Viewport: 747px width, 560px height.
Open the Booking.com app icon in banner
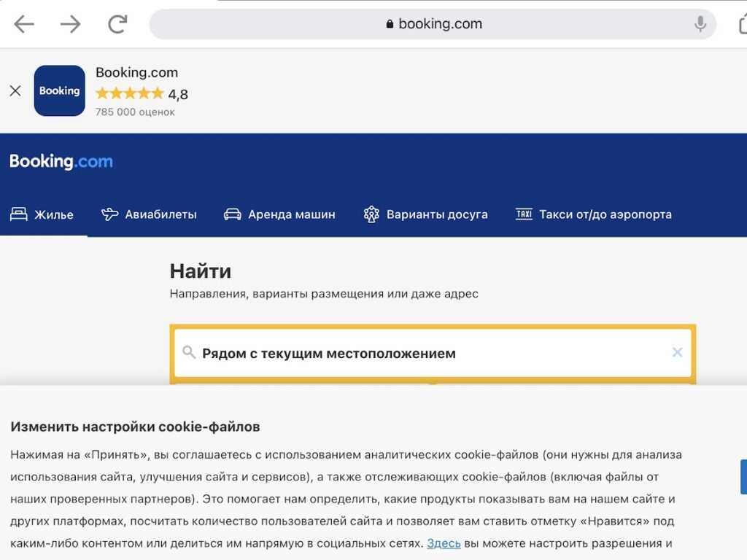click(x=60, y=91)
